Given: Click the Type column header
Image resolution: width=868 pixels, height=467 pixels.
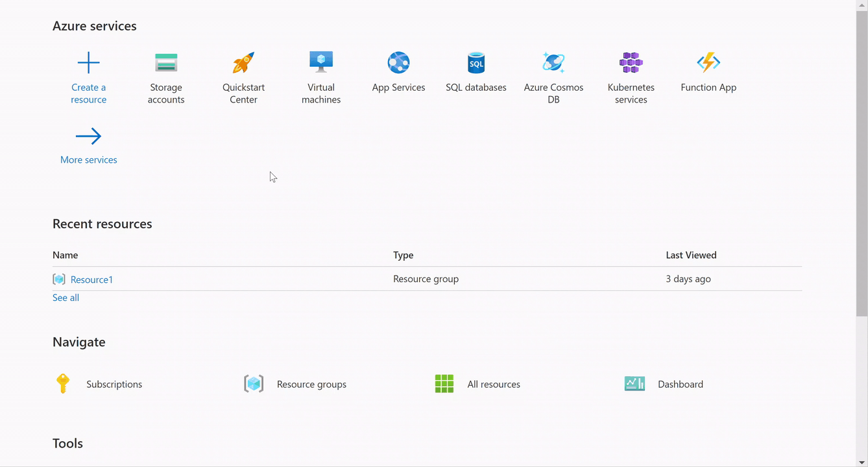Looking at the screenshot, I should point(403,255).
